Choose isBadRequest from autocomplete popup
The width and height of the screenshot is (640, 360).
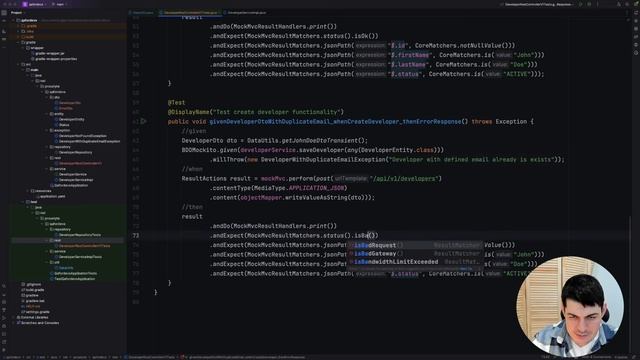(416, 245)
